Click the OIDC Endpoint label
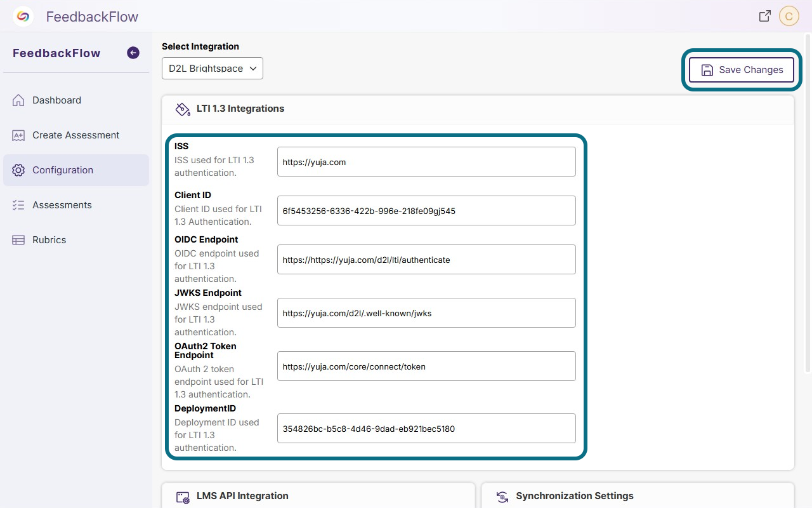 tap(206, 239)
